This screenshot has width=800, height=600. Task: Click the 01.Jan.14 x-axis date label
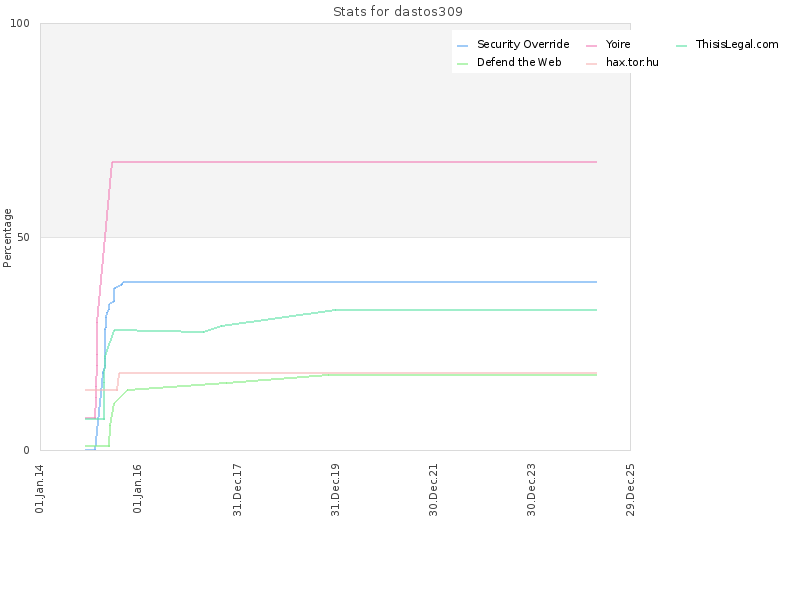tap(41, 488)
